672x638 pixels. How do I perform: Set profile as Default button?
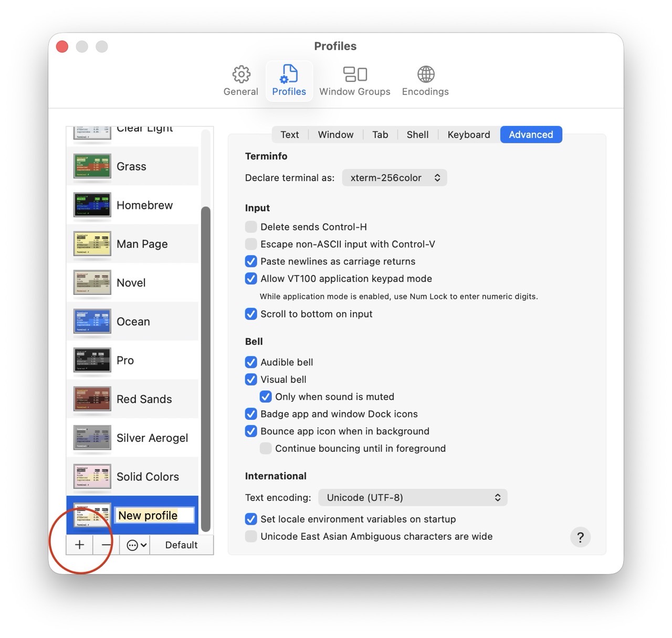point(182,545)
